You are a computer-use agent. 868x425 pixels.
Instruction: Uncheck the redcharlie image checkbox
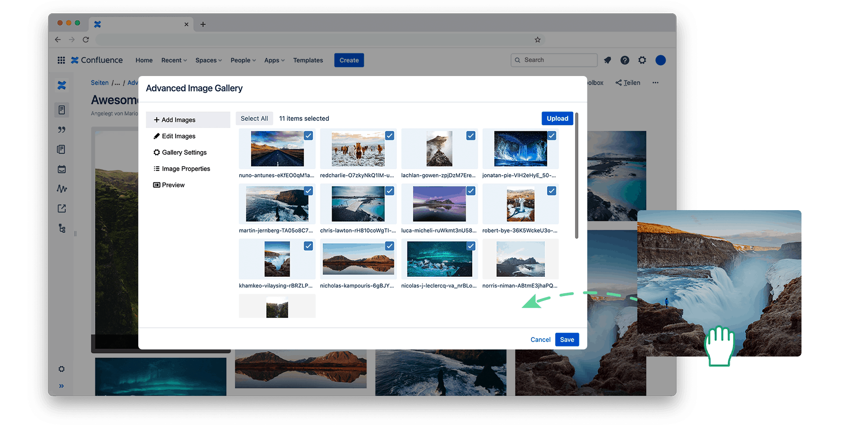390,136
